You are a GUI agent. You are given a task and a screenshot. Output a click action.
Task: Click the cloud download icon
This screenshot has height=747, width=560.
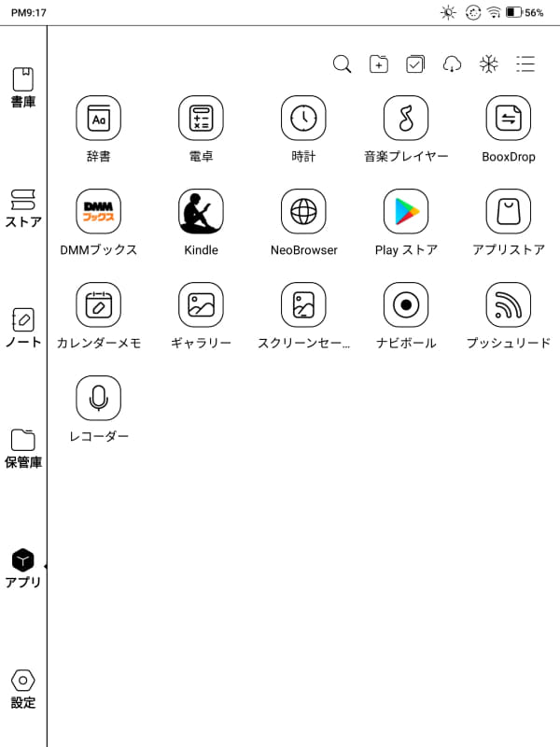[452, 63]
